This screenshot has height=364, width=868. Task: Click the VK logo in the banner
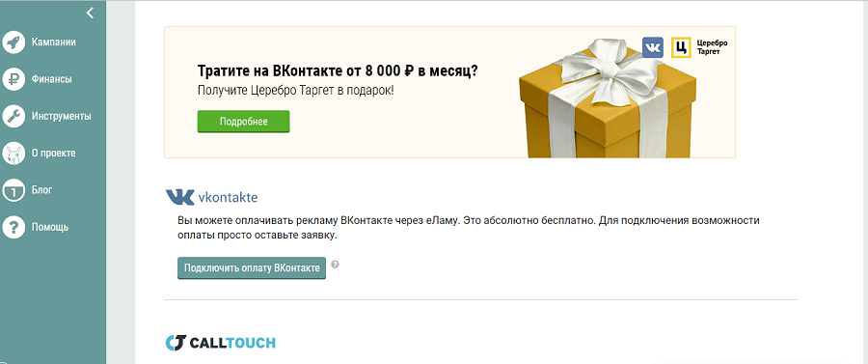coord(653,47)
